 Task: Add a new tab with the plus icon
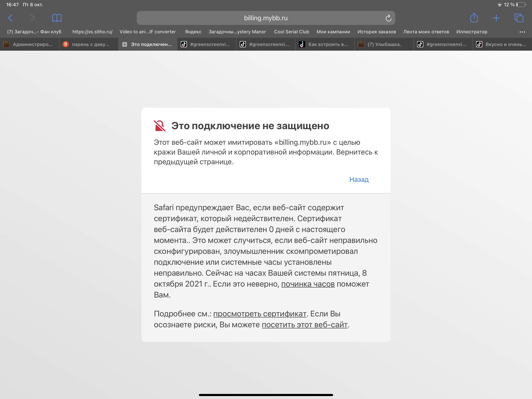coord(496,18)
